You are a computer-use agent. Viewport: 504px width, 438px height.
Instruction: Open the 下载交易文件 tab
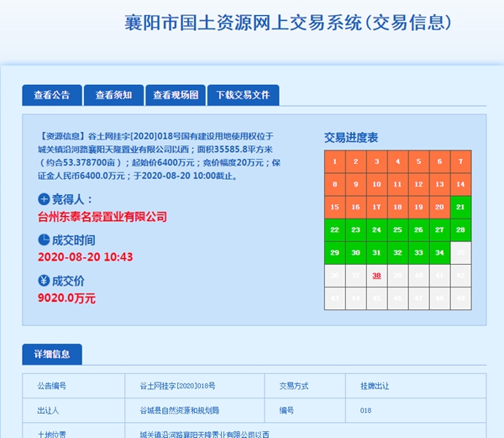[243, 95]
